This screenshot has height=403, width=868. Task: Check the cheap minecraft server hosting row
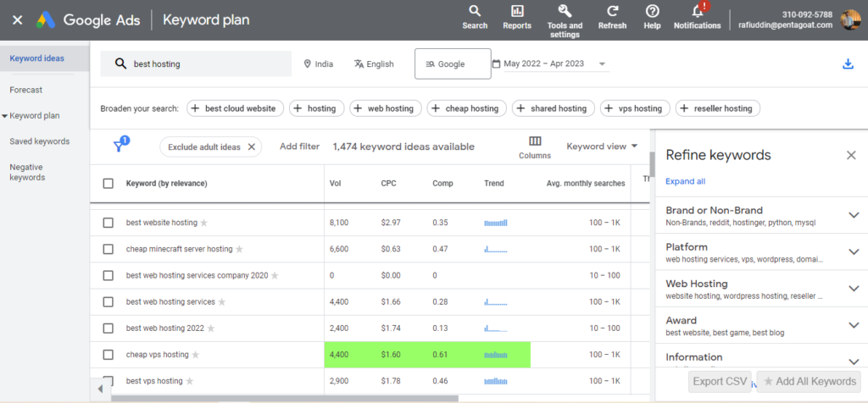pos(108,249)
